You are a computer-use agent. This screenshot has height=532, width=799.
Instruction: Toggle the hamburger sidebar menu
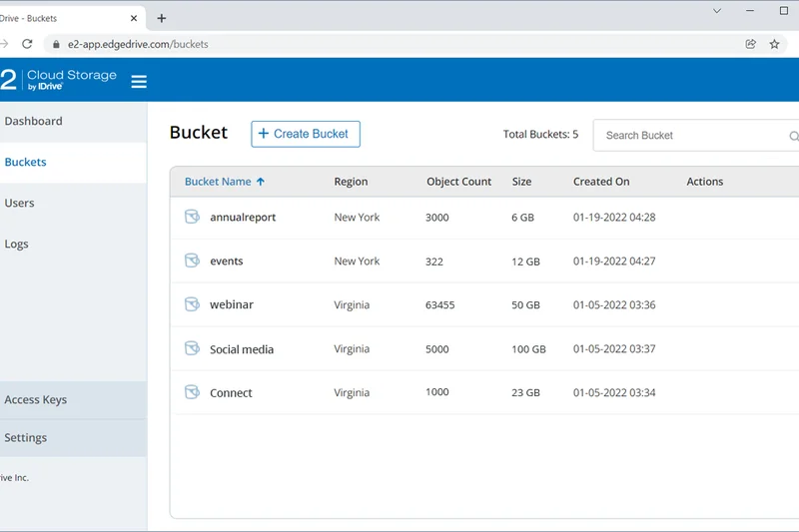point(139,81)
